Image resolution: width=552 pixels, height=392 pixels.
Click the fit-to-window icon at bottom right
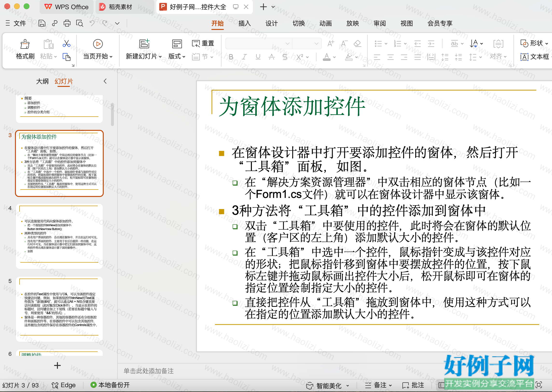(x=538, y=385)
